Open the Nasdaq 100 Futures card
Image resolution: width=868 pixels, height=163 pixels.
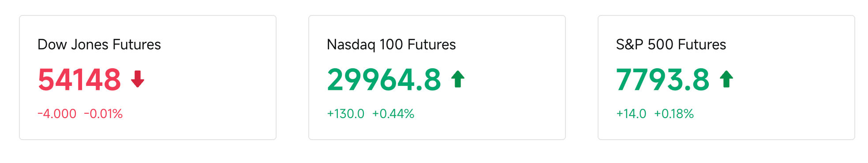tap(437, 78)
